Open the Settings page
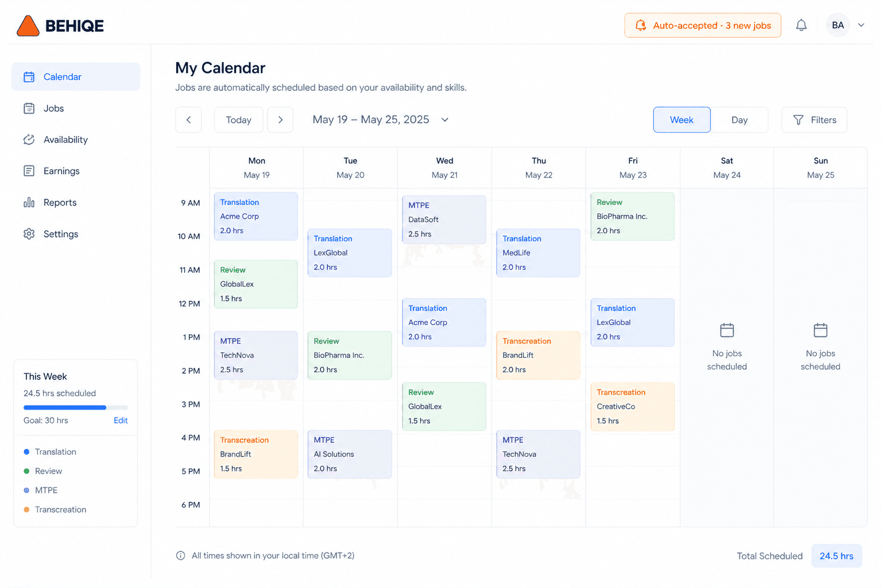882x588 pixels. tap(76, 234)
